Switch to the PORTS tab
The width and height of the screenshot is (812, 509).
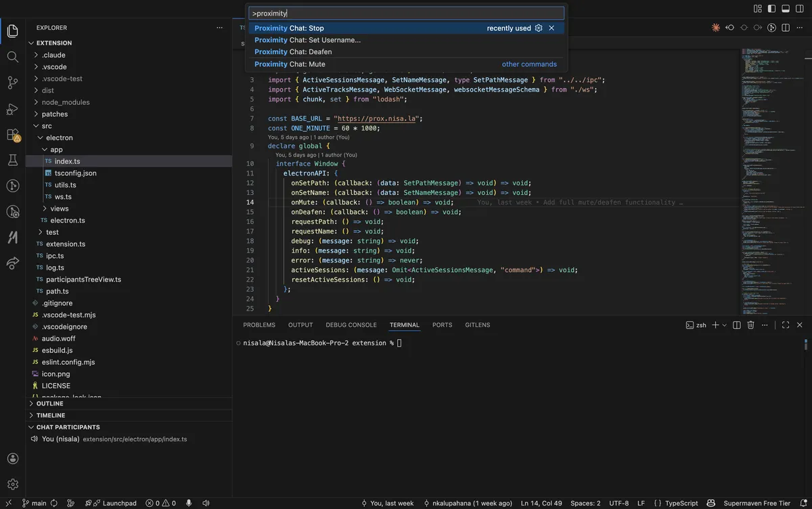point(442,325)
